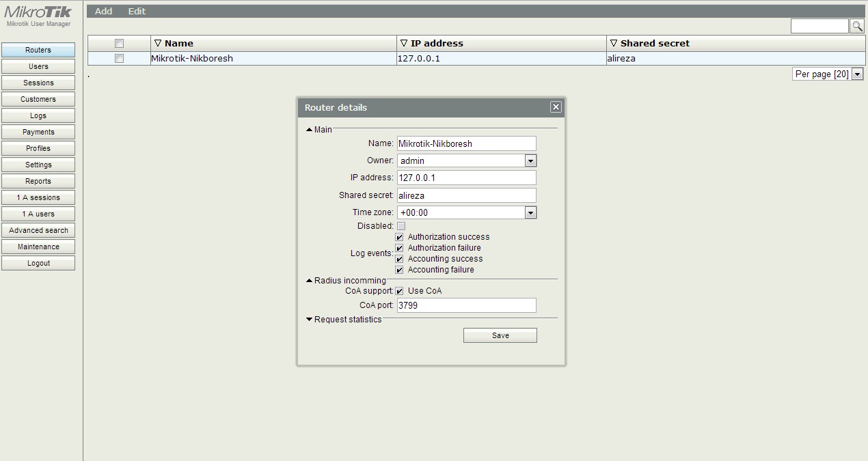Open the Time zone dropdown
868x461 pixels.
point(530,212)
